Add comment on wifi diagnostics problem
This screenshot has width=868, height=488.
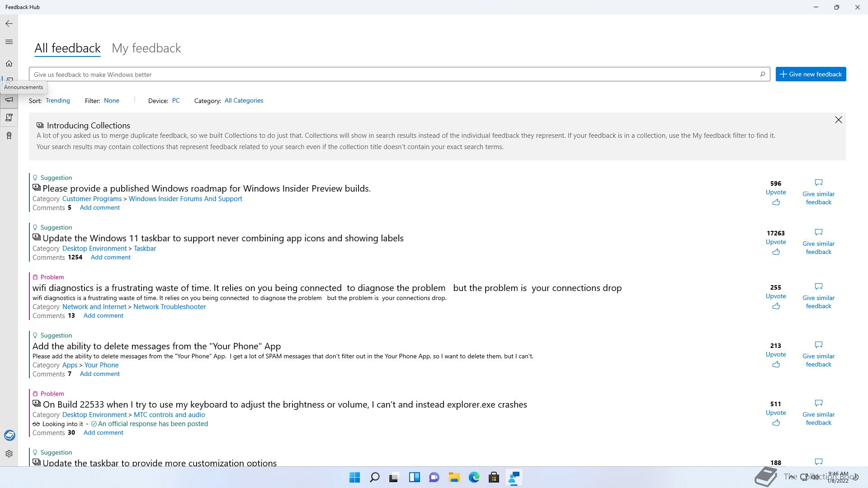[104, 316]
